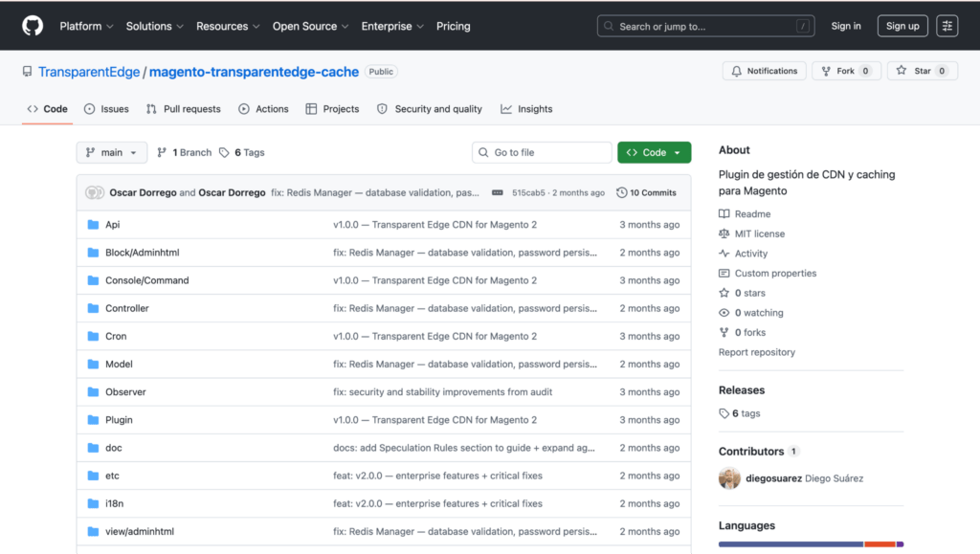The image size is (980, 554).
Task: Open the header settings sliders icon
Action: tap(947, 26)
